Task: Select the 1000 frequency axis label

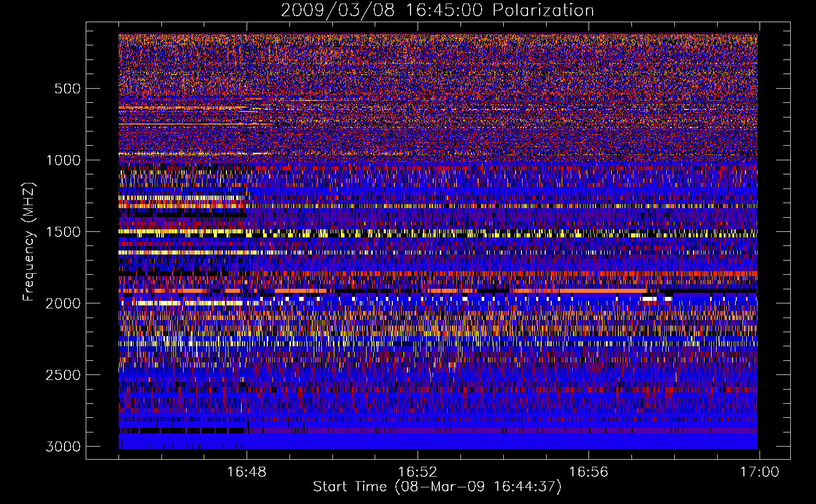Action: click(63, 160)
